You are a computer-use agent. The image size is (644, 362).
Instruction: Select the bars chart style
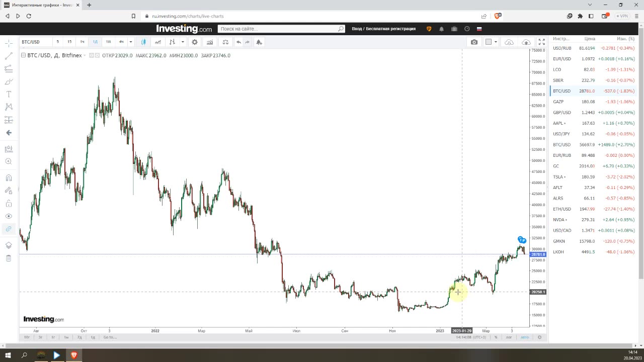click(x=173, y=42)
